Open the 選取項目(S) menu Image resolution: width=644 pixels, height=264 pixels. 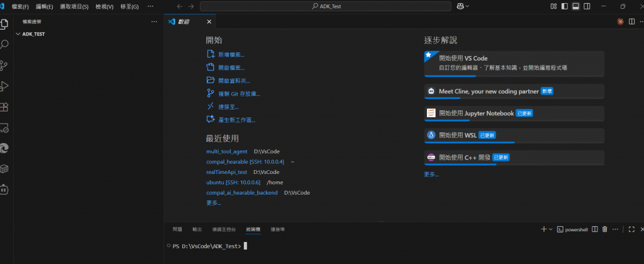[74, 6]
